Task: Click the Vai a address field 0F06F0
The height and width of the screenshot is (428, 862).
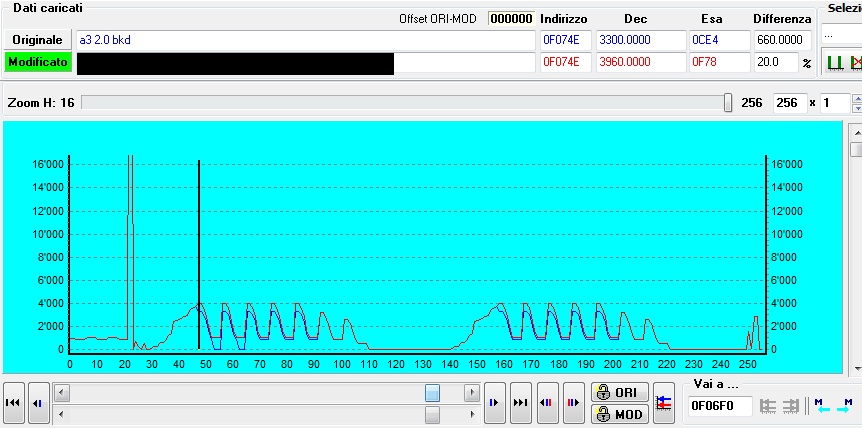Action: [720, 406]
